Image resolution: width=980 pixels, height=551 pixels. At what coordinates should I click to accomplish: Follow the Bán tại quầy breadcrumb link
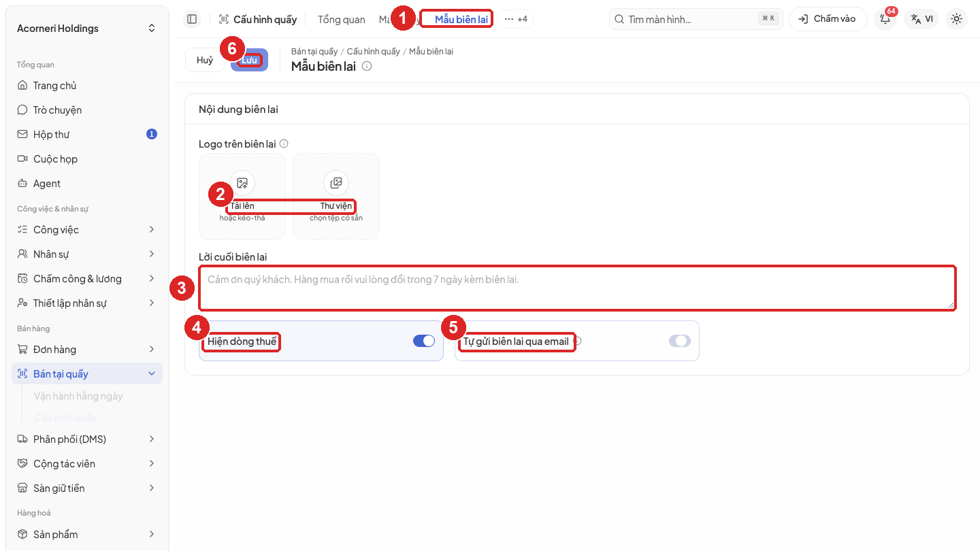pos(314,52)
